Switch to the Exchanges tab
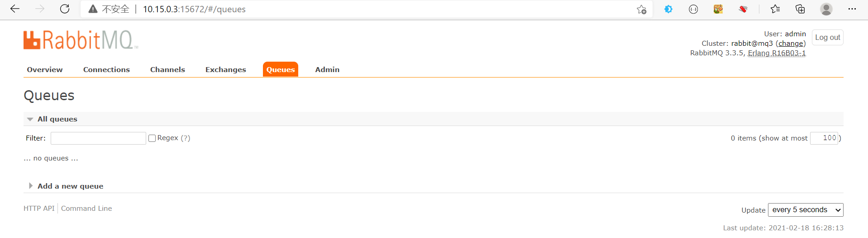Image resolution: width=868 pixels, height=238 pixels. pos(225,70)
